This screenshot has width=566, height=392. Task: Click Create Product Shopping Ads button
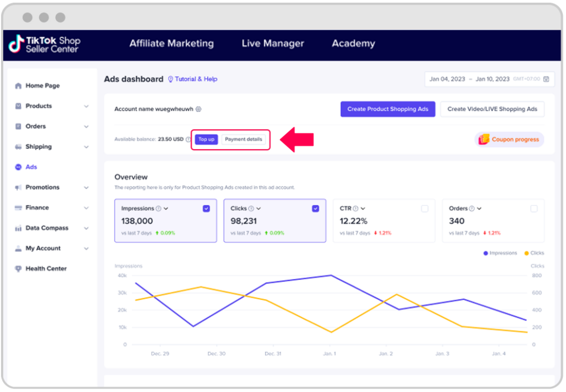tap(387, 109)
